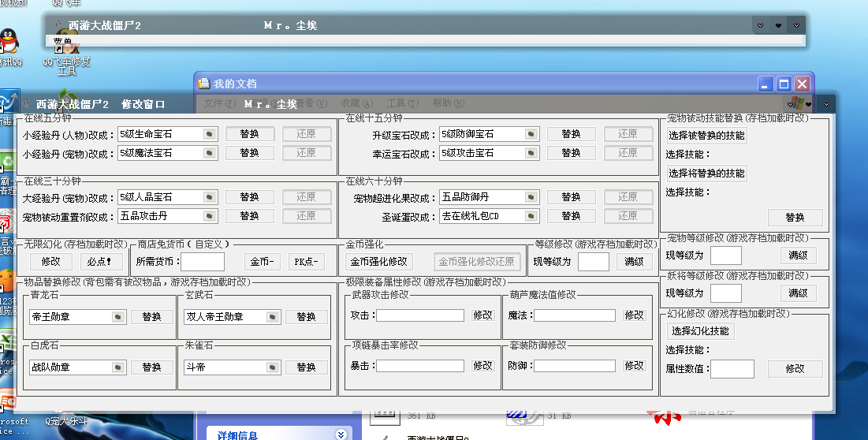Click 修改 button under 无限幻化
This screenshot has width=868, height=440.
[x=51, y=261]
